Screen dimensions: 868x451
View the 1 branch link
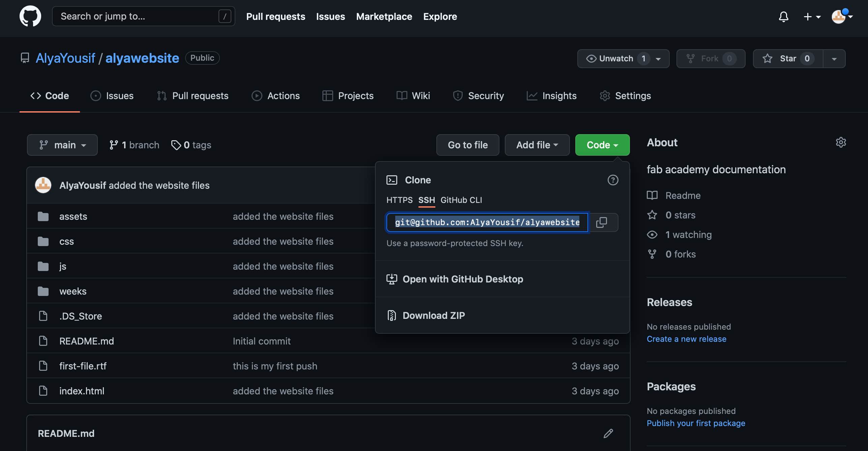point(134,145)
